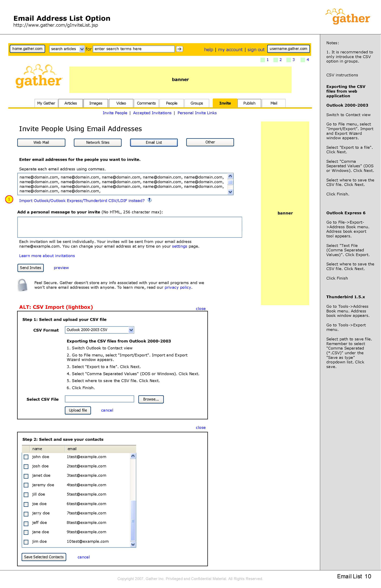Open the search articles dropdown
This screenshot has width=381, height=588.
click(x=82, y=49)
